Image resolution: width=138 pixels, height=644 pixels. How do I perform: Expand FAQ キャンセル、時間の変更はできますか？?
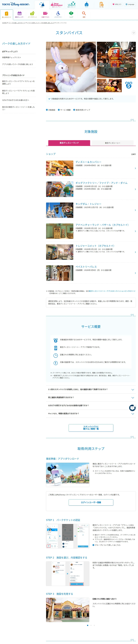pyautogui.click(x=91, y=413)
